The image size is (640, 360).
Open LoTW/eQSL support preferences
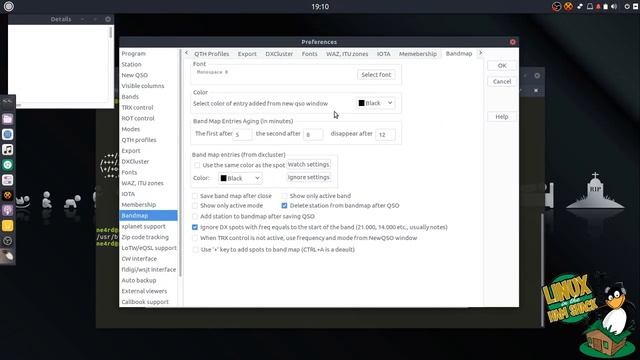click(149, 248)
